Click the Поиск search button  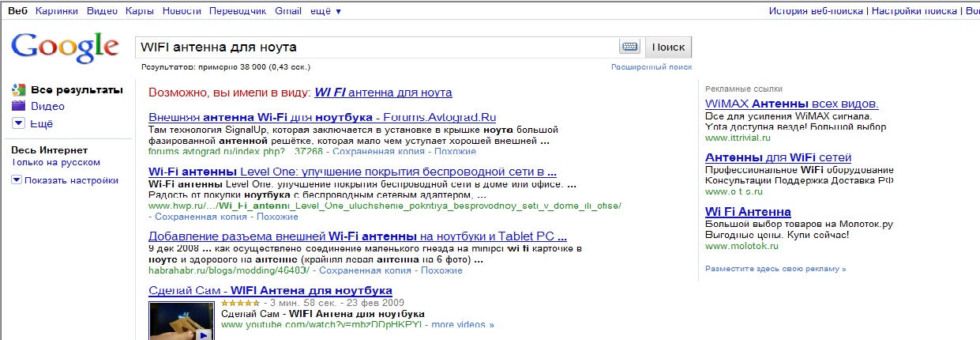click(x=669, y=47)
